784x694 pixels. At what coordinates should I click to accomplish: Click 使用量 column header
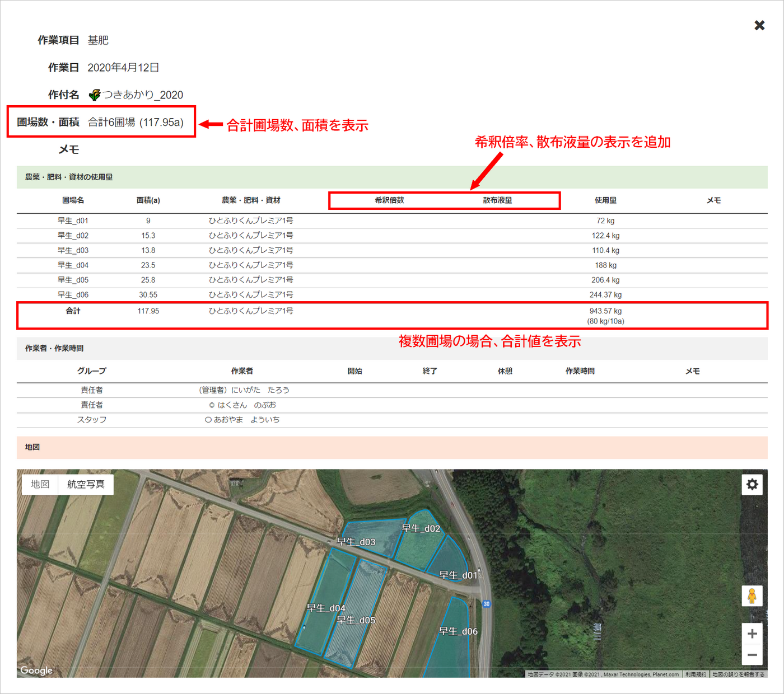pos(605,200)
